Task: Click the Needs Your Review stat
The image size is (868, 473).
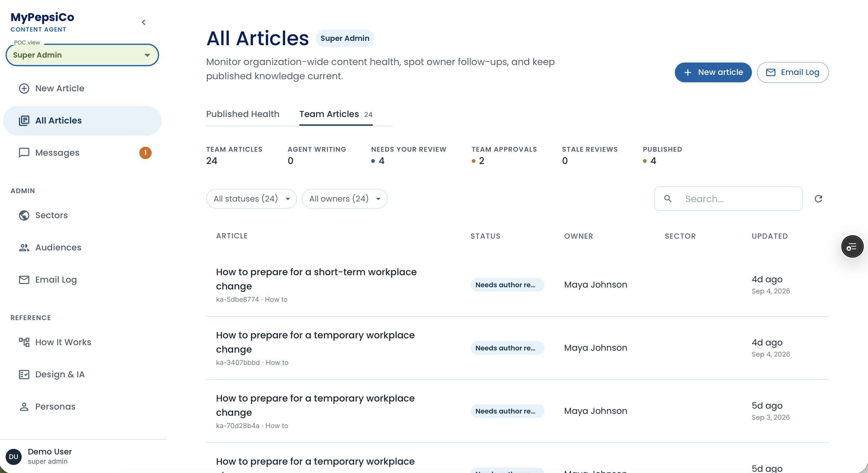Action: 408,156
